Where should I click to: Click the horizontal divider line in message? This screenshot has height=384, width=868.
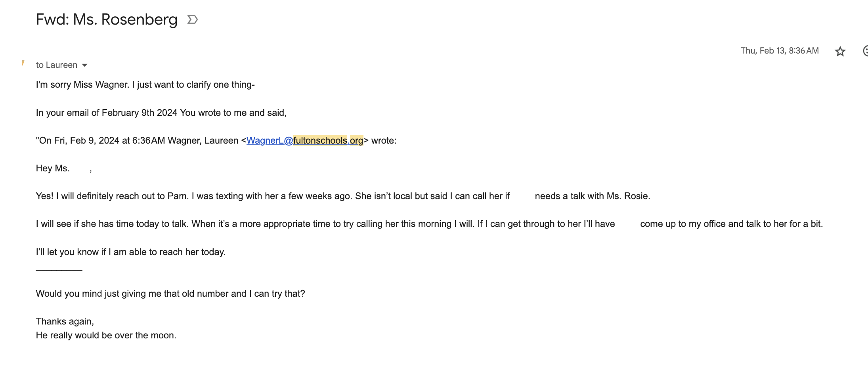point(59,270)
